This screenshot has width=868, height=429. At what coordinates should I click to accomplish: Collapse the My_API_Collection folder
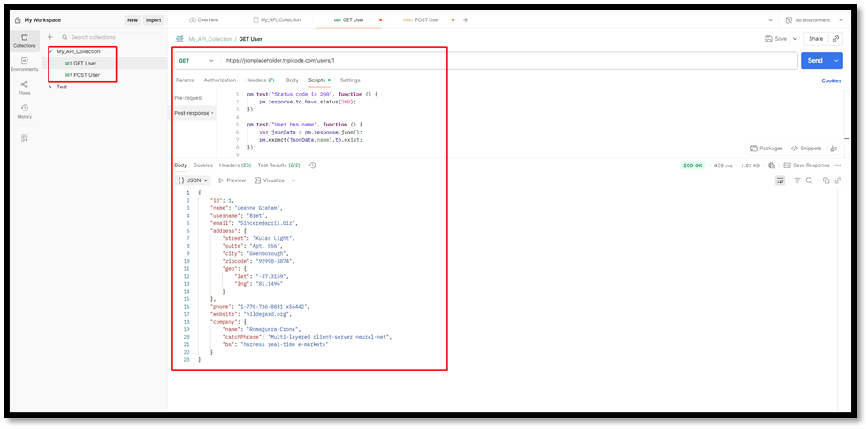50,51
